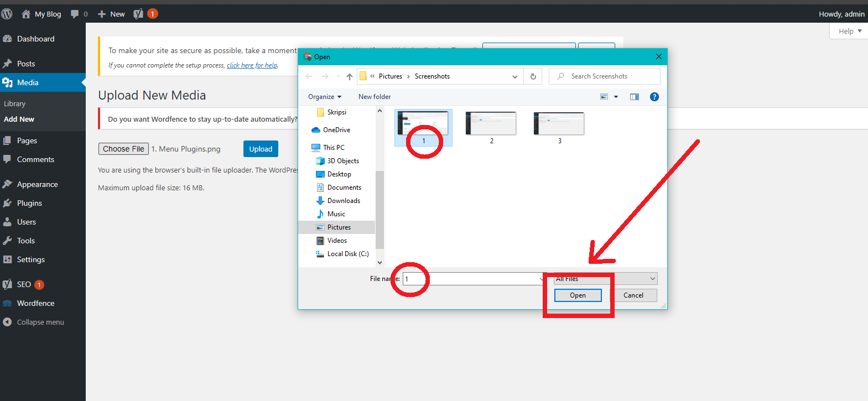
Task: Click the File name input field
Action: pyautogui.click(x=474, y=279)
